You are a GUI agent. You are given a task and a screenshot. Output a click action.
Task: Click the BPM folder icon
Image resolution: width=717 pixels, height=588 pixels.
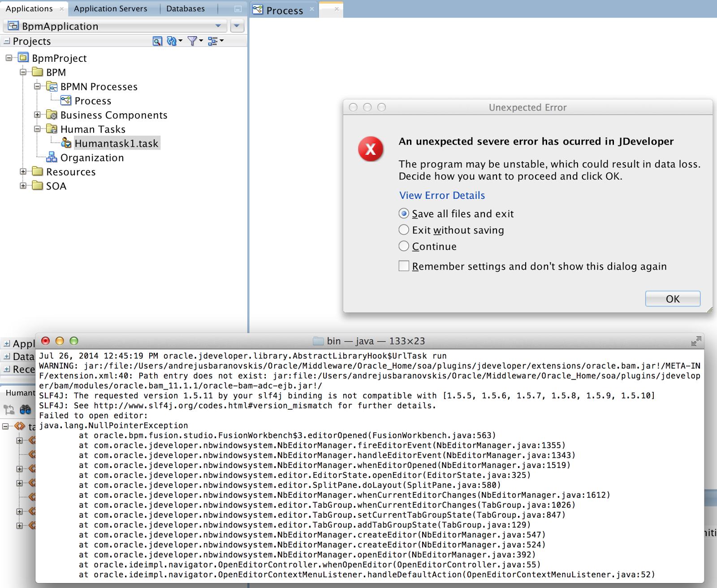[x=38, y=72]
